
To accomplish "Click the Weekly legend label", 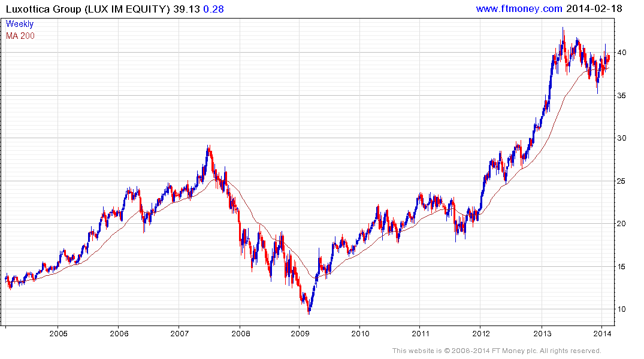I will 20,24.
